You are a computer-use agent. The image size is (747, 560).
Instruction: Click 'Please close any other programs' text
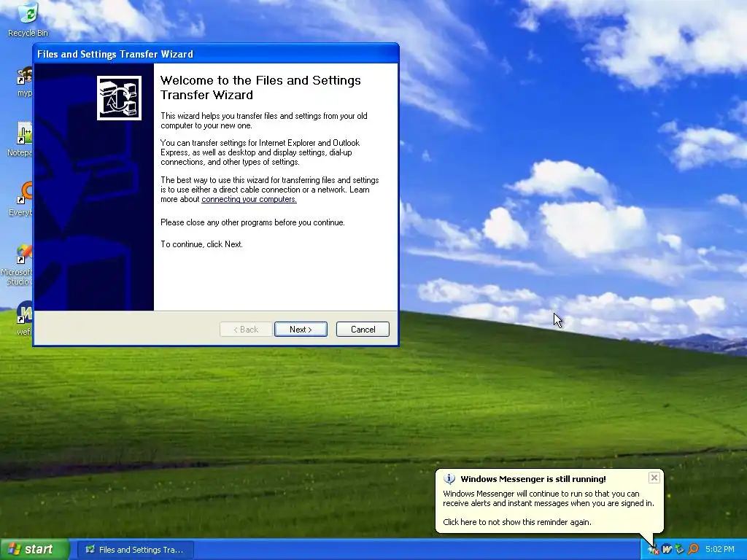[252, 222]
